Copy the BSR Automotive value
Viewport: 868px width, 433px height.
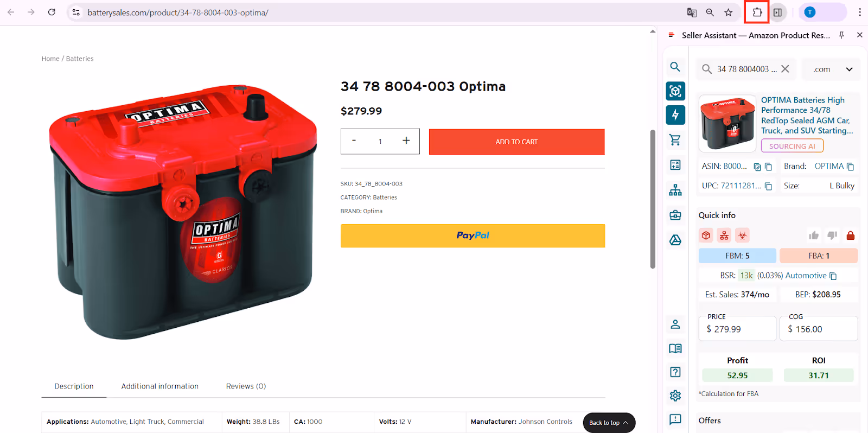click(833, 276)
